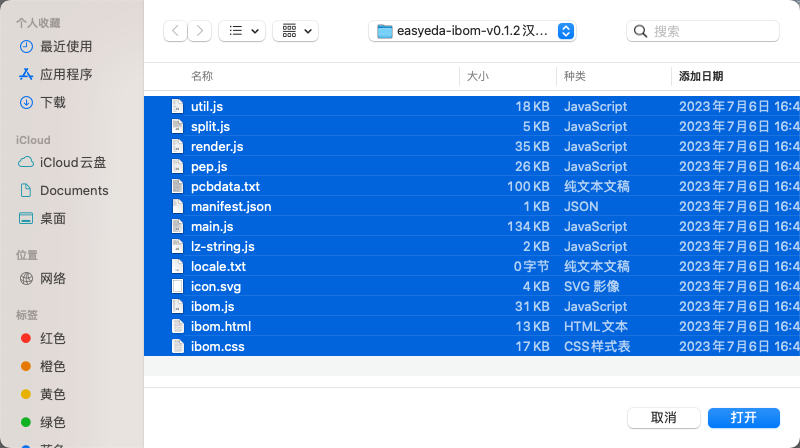Sort by the 大小 column header

(478, 77)
